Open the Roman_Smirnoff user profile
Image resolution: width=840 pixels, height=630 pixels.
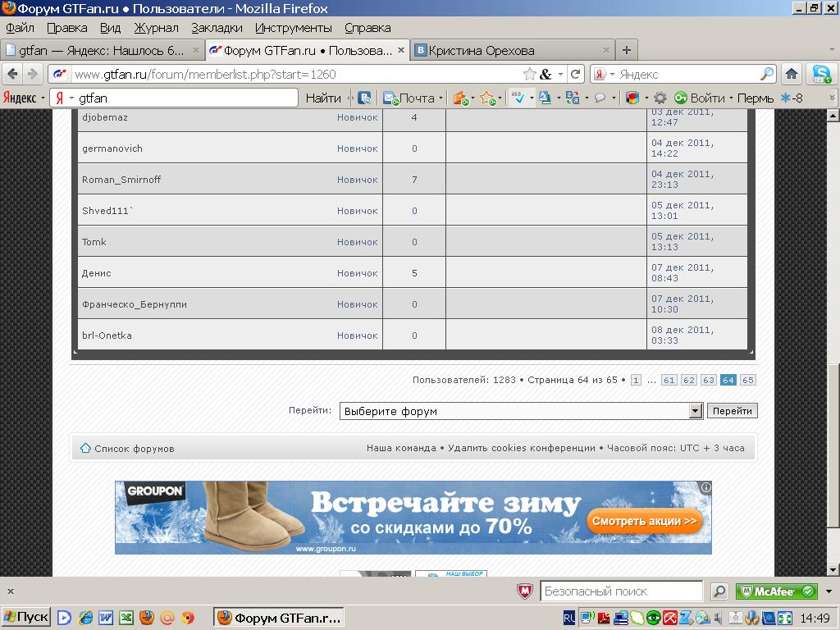pyautogui.click(x=121, y=180)
